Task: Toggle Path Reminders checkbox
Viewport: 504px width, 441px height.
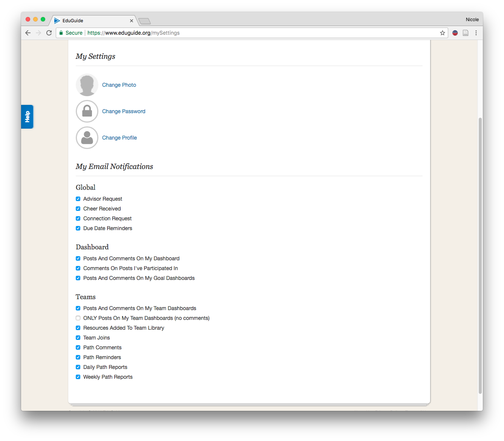Action: coord(78,357)
